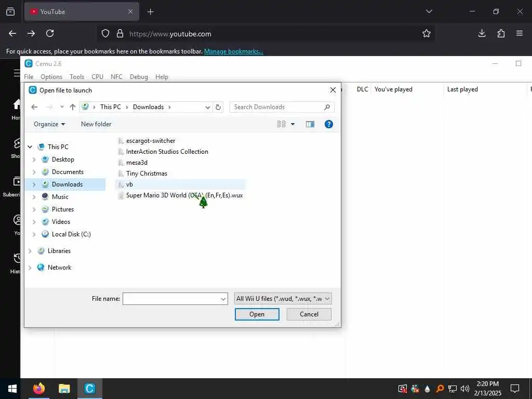
Task: Go up one folder level in dialog
Action: click(73, 107)
